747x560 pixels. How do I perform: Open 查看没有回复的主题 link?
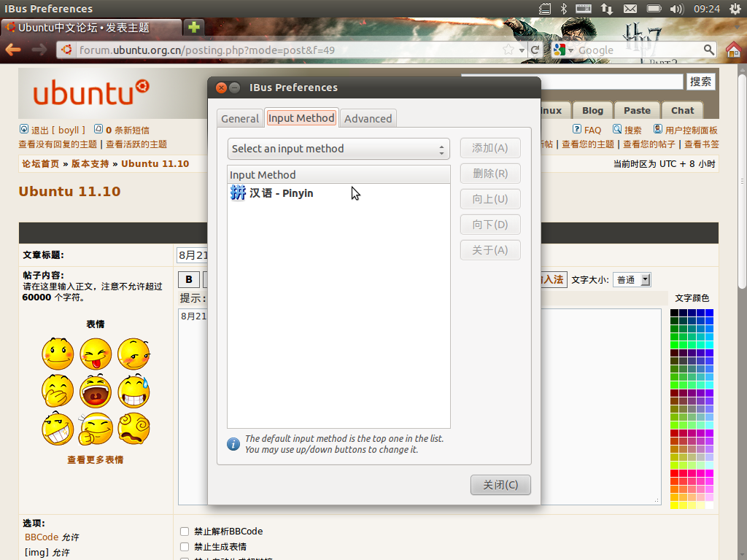pos(58,144)
